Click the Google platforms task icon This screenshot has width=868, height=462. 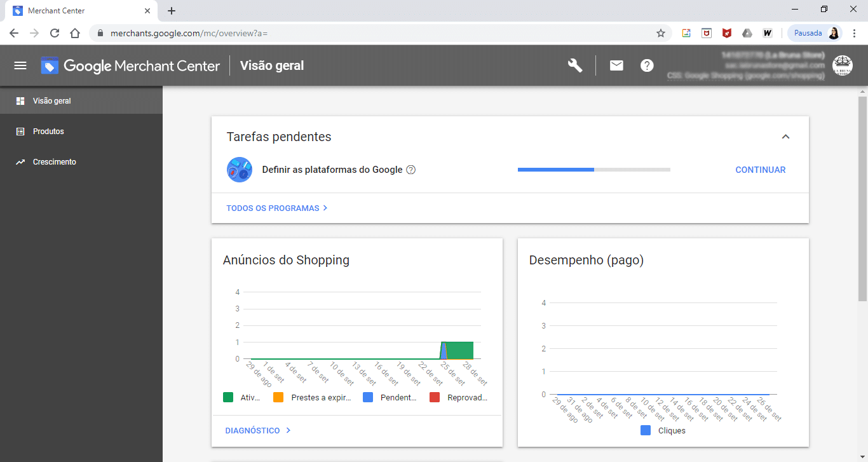click(x=240, y=170)
